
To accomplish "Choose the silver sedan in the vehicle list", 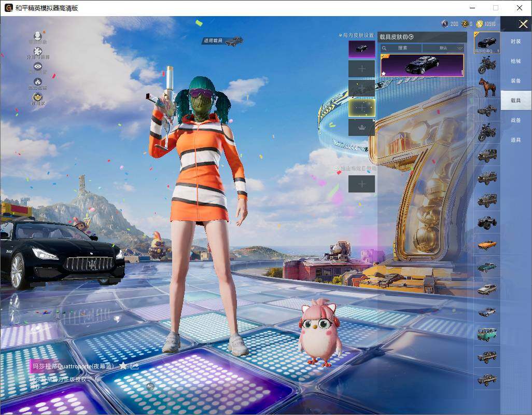I will pos(487,289).
